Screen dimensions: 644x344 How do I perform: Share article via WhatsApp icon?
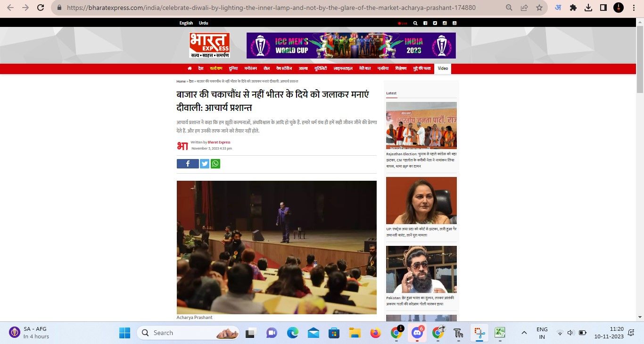click(x=215, y=164)
